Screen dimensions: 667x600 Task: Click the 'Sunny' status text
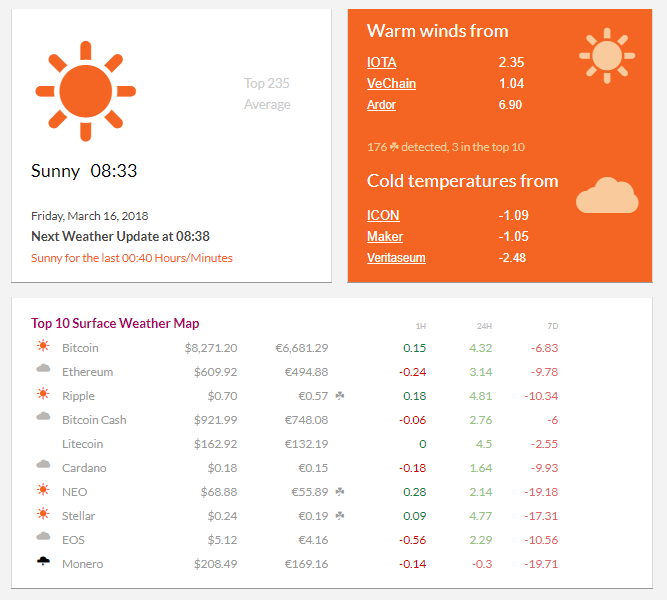pos(55,171)
